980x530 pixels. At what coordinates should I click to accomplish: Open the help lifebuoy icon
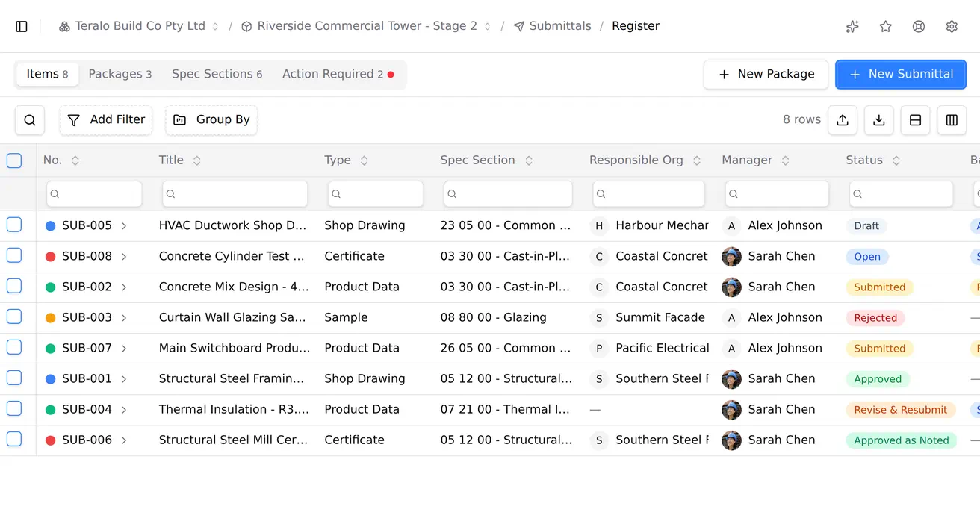919,26
